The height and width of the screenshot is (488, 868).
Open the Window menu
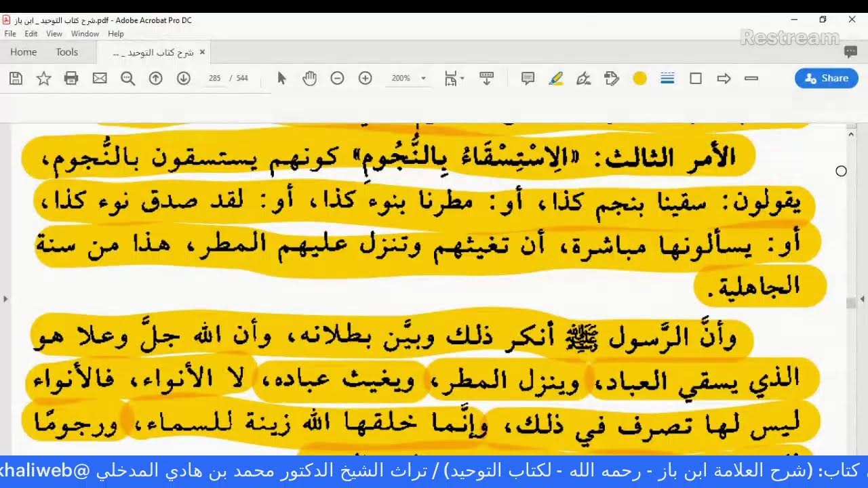pos(85,34)
